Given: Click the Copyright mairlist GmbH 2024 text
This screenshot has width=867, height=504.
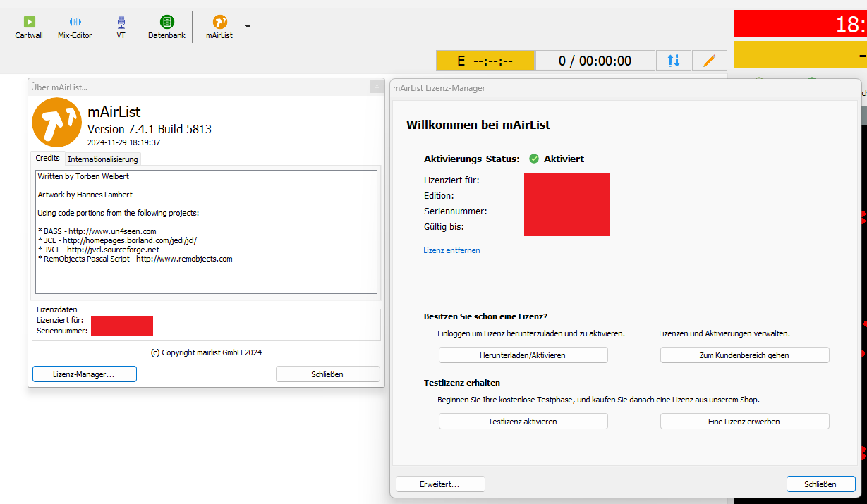Looking at the screenshot, I should [x=206, y=352].
